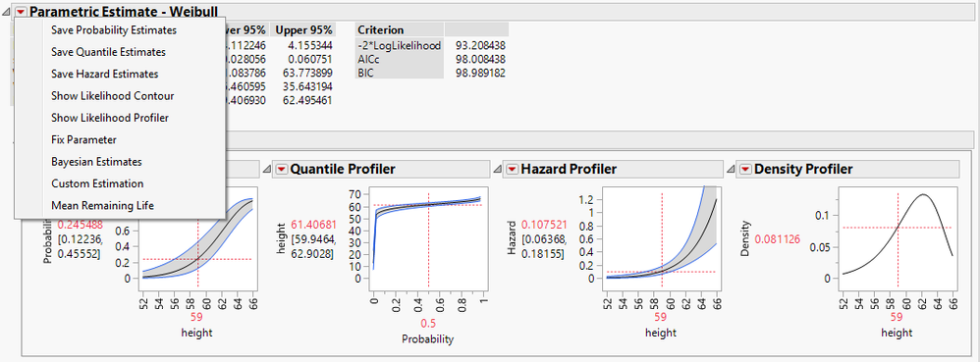
Task: Click Quantile Profiler Probability value 0.5
Action: click(428, 324)
